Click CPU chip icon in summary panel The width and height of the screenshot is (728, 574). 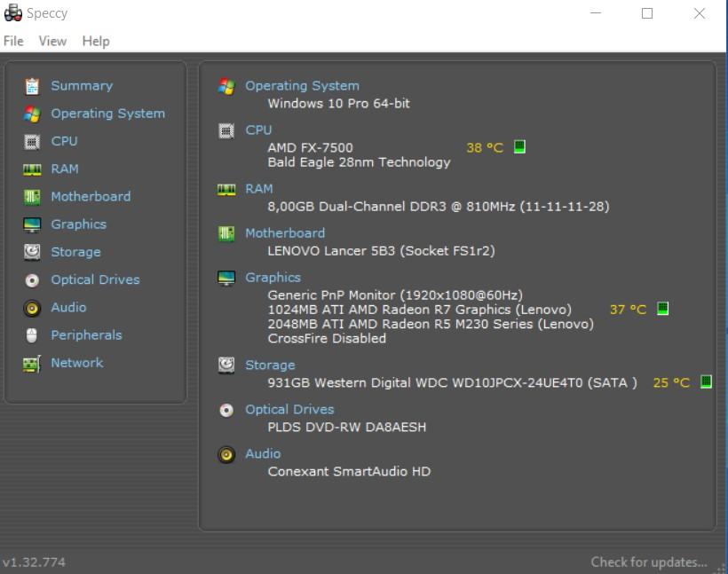226,131
